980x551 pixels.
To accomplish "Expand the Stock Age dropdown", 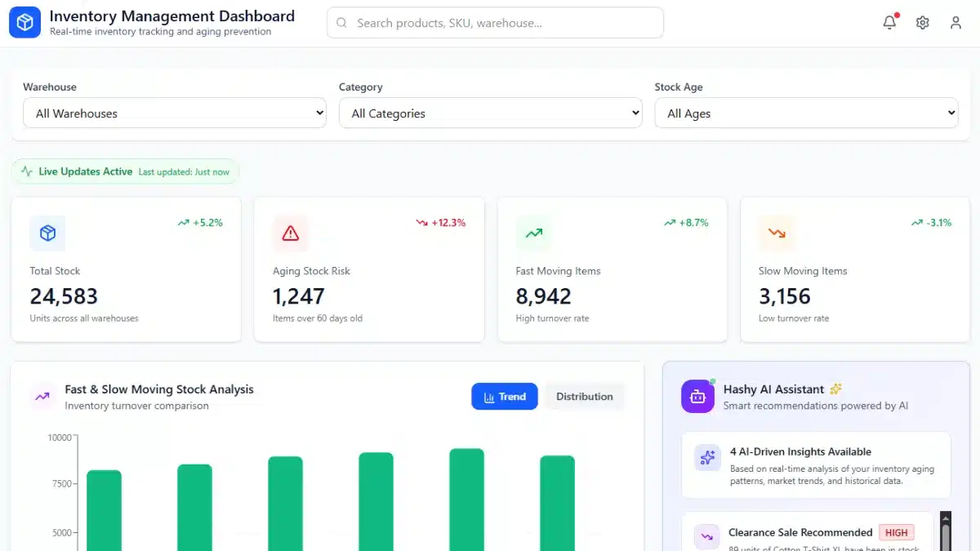I will pyautogui.click(x=806, y=113).
